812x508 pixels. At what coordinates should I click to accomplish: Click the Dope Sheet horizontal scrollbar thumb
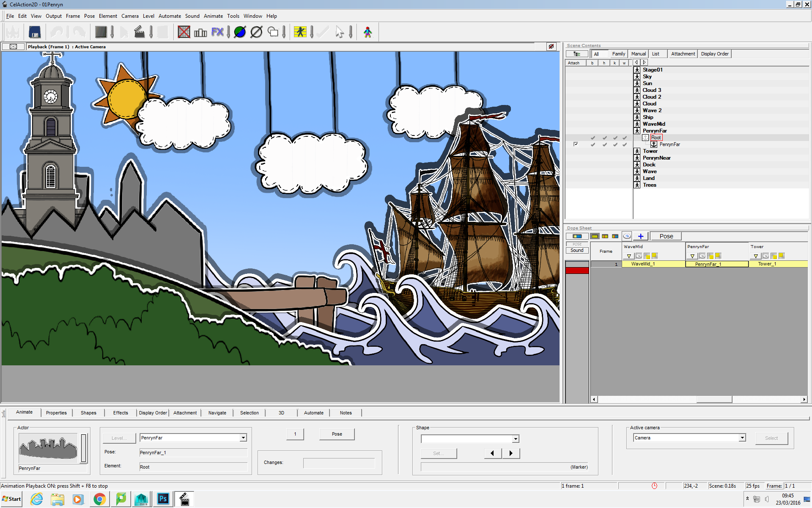[x=714, y=399]
